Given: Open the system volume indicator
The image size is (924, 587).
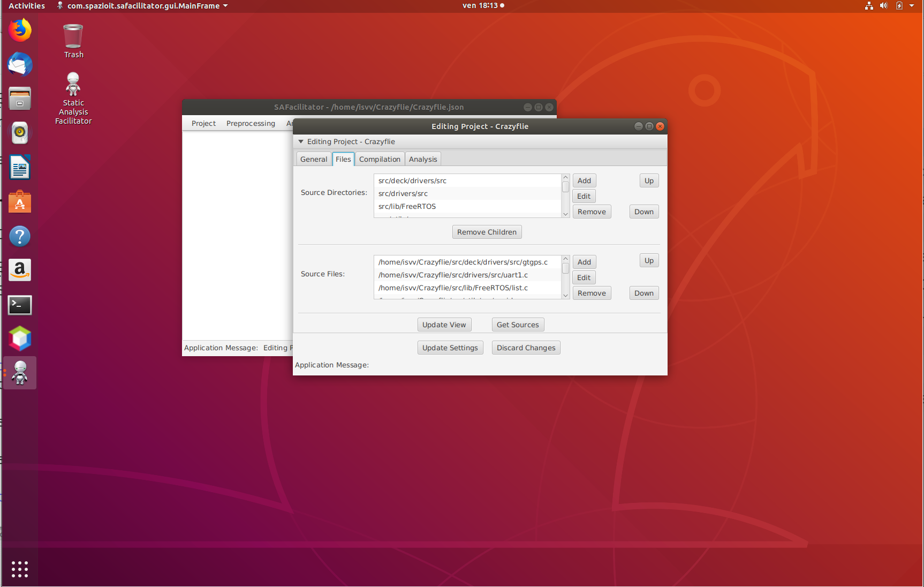Looking at the screenshot, I should click(x=883, y=6).
